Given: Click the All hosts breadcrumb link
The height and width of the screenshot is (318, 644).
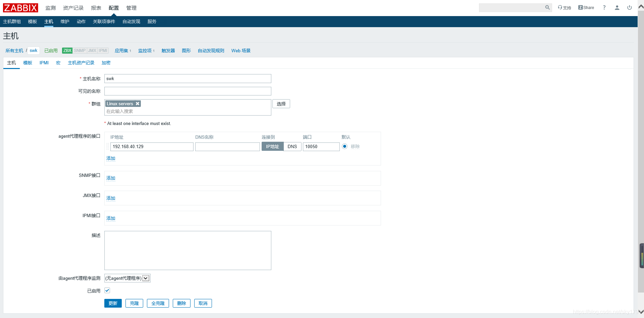Looking at the screenshot, I should [14, 51].
